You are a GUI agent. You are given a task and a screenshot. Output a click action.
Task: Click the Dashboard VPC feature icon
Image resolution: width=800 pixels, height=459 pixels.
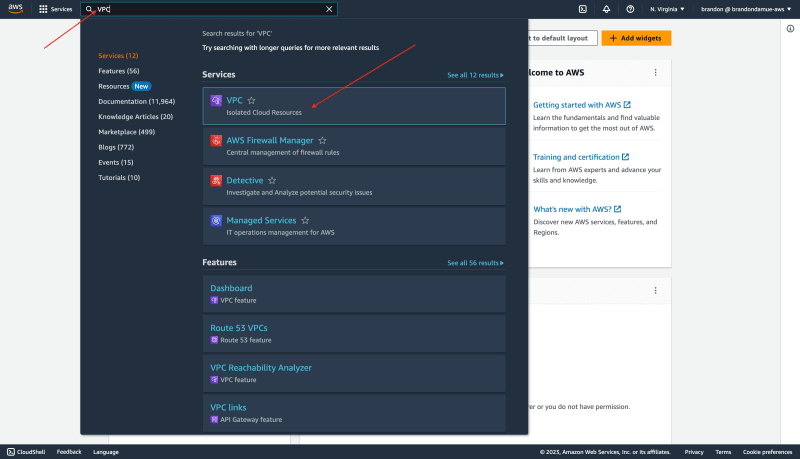pyautogui.click(x=214, y=300)
